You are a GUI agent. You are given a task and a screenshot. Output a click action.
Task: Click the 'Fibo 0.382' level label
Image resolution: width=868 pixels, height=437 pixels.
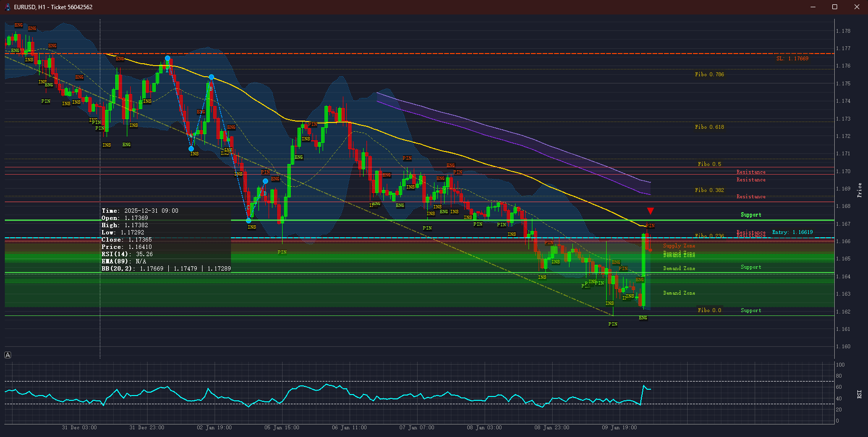click(x=709, y=190)
